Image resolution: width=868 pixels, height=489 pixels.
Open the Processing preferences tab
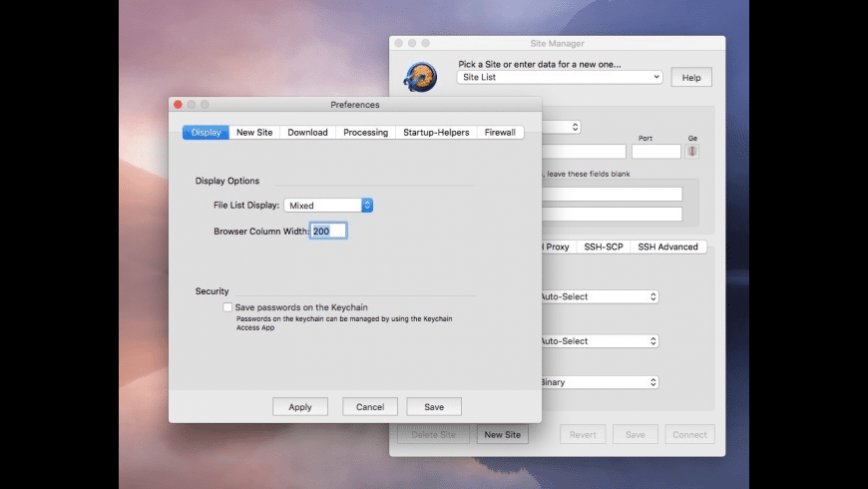click(365, 133)
